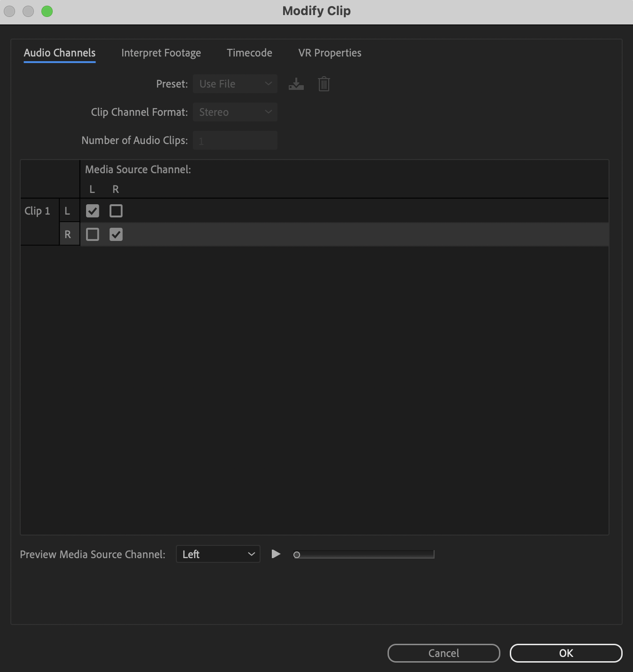The height and width of the screenshot is (672, 633).
Task: Open the Clip Channel Format dropdown
Action: coord(235,112)
